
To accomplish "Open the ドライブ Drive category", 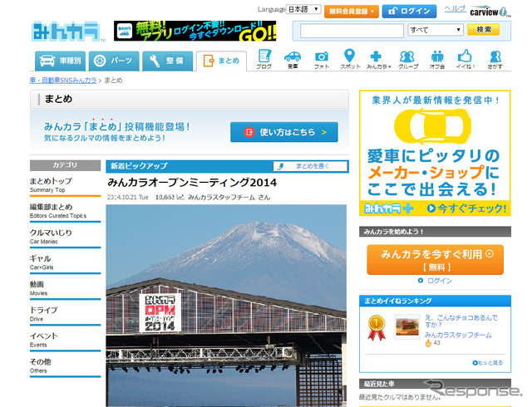I will click(x=65, y=315).
